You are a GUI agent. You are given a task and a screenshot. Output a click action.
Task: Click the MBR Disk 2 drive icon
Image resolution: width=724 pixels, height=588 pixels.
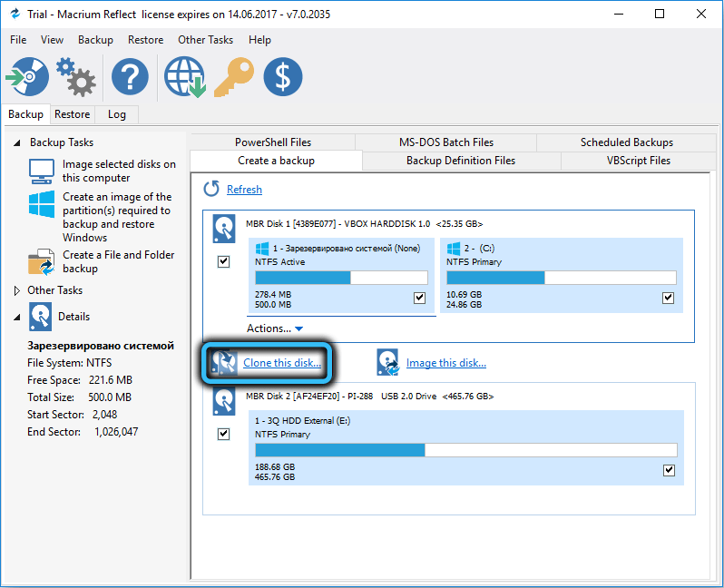pos(224,401)
